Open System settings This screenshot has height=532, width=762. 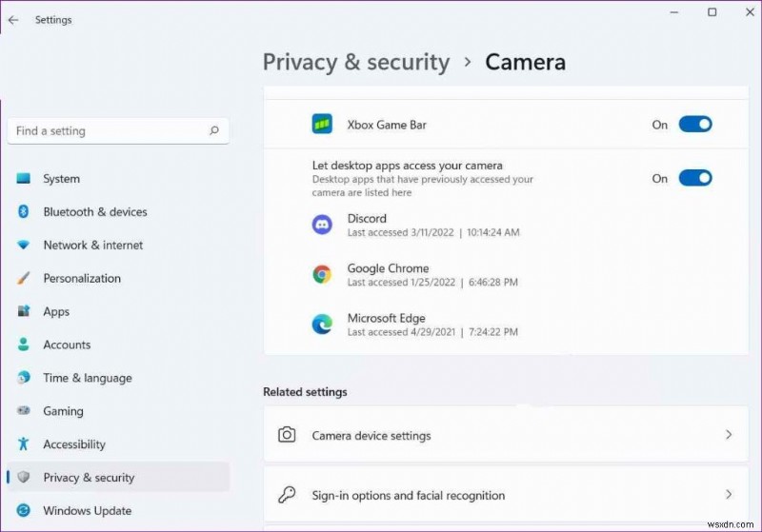[118, 179]
